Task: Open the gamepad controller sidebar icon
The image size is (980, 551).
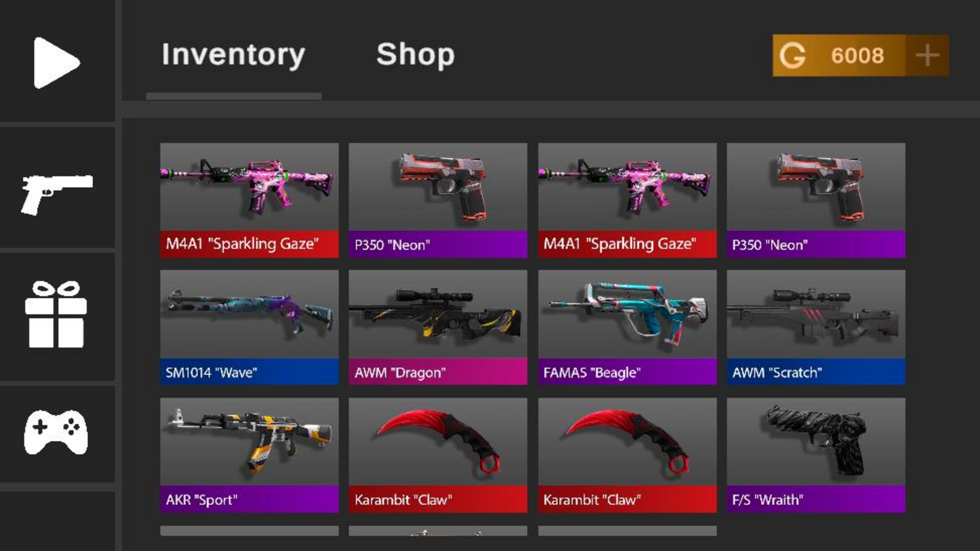Action: pyautogui.click(x=56, y=432)
